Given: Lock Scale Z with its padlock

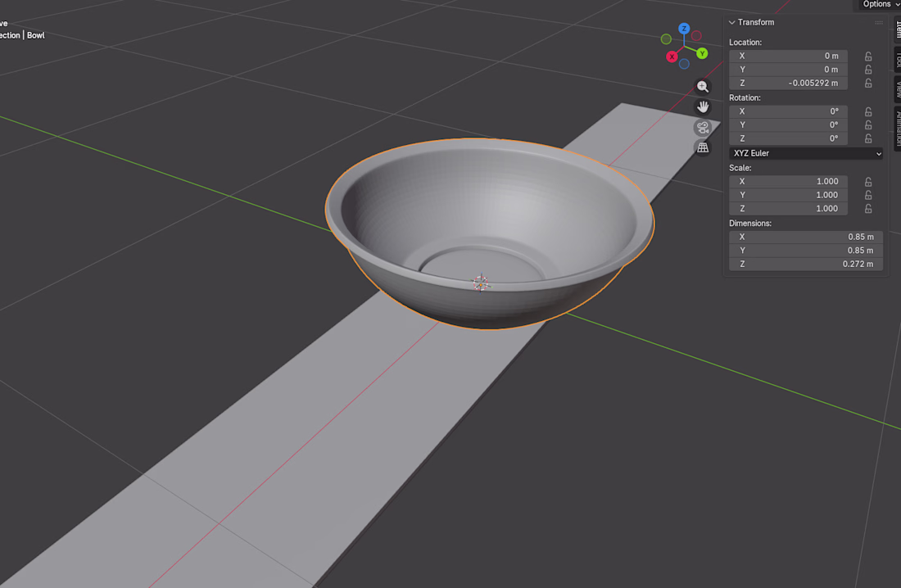Looking at the screenshot, I should pyautogui.click(x=868, y=209).
